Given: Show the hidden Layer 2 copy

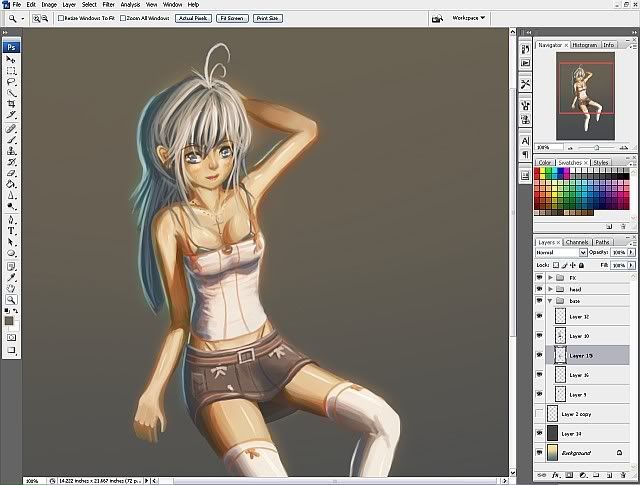Looking at the screenshot, I should [540, 413].
